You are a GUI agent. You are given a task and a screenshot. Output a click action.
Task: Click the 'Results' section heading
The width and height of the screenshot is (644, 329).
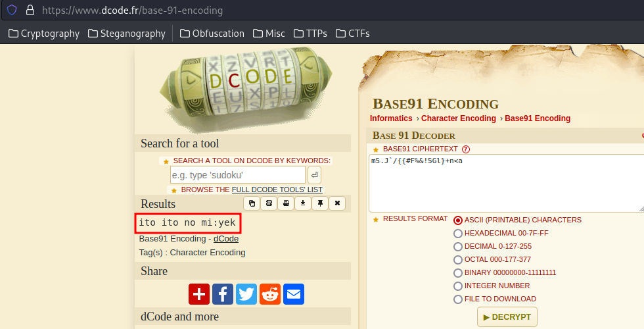point(158,204)
